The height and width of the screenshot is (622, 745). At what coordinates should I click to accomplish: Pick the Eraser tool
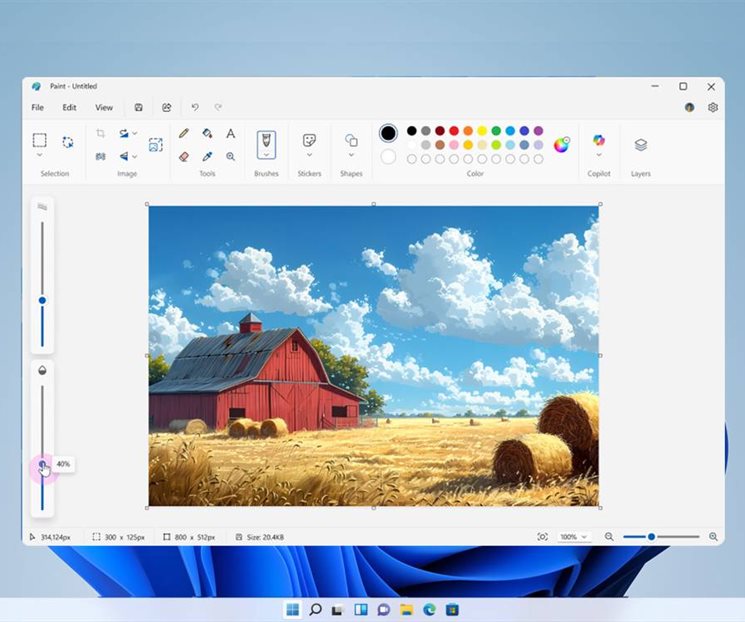point(184,157)
